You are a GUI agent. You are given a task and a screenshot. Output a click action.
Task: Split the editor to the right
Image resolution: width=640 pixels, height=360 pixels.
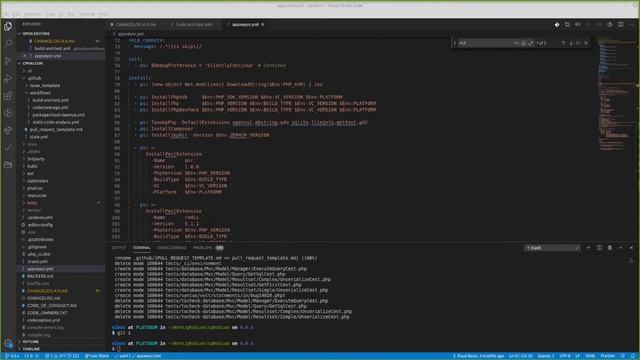(x=620, y=24)
